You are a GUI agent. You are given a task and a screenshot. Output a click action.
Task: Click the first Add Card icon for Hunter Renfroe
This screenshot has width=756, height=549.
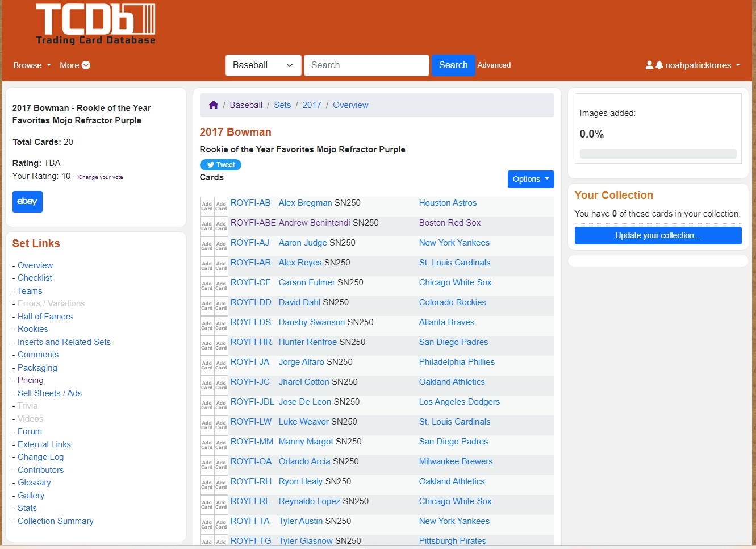(207, 346)
